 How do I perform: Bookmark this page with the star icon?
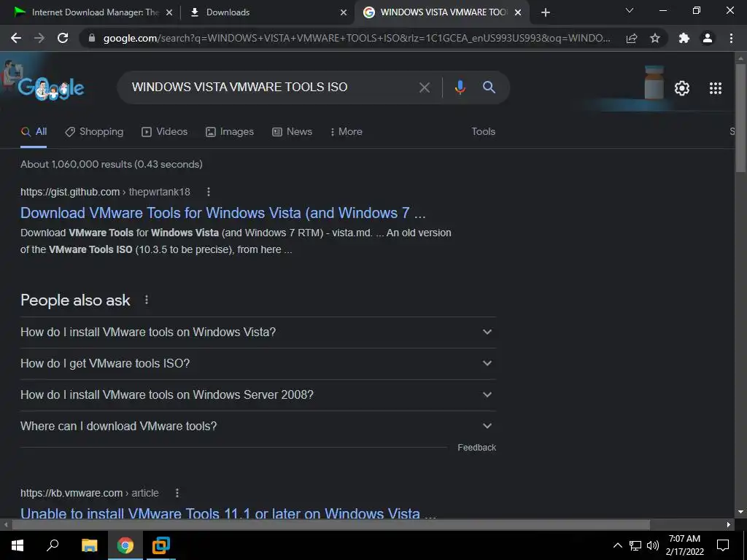tap(655, 38)
